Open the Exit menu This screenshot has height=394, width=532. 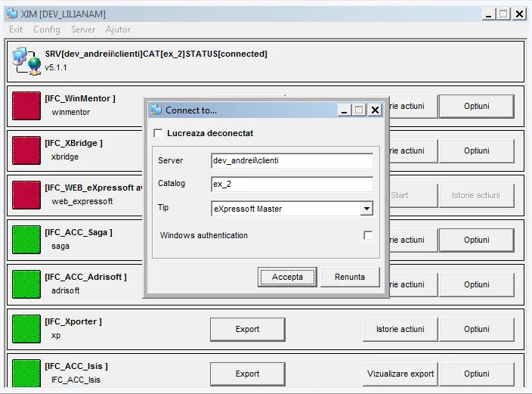tap(16, 29)
